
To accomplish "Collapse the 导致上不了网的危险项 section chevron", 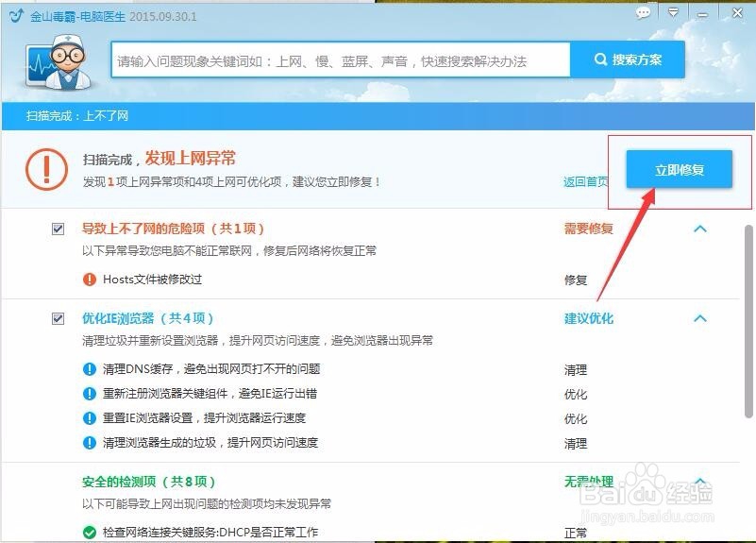I will pyautogui.click(x=700, y=229).
